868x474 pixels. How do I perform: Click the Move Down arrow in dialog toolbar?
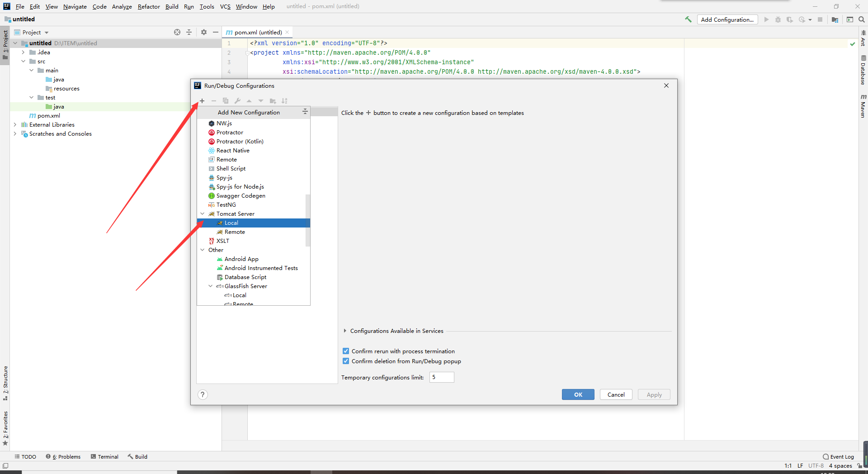click(261, 101)
